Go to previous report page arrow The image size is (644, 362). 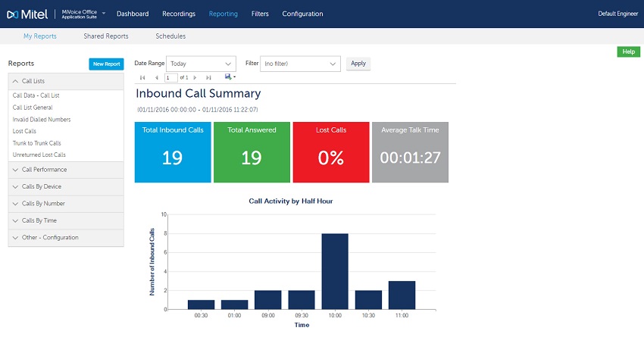pos(157,77)
